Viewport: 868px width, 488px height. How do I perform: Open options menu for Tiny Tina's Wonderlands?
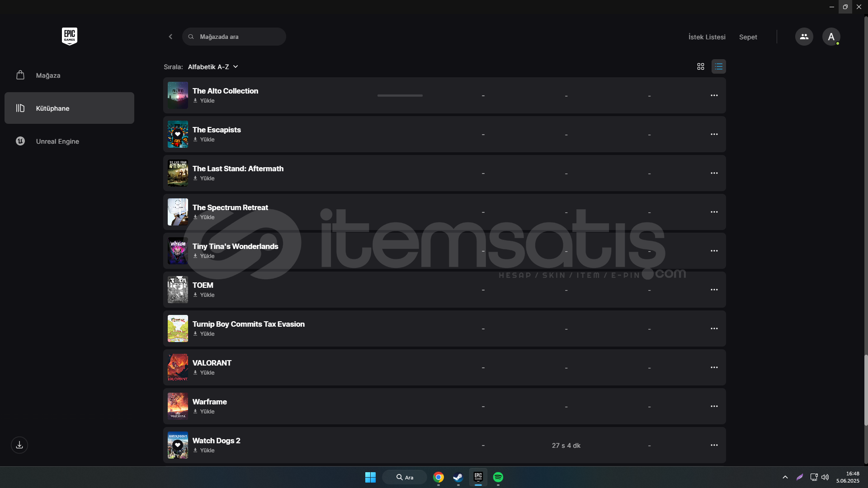tap(714, 251)
